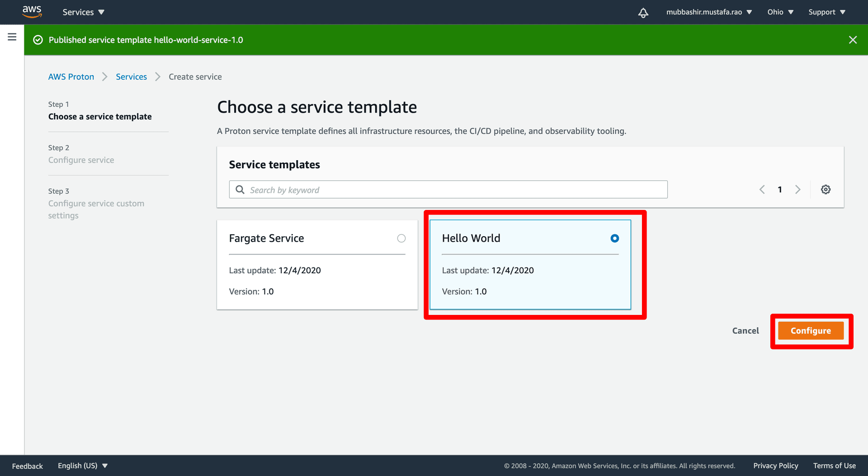
Task: Open the Feedback link in footer
Action: (27, 466)
